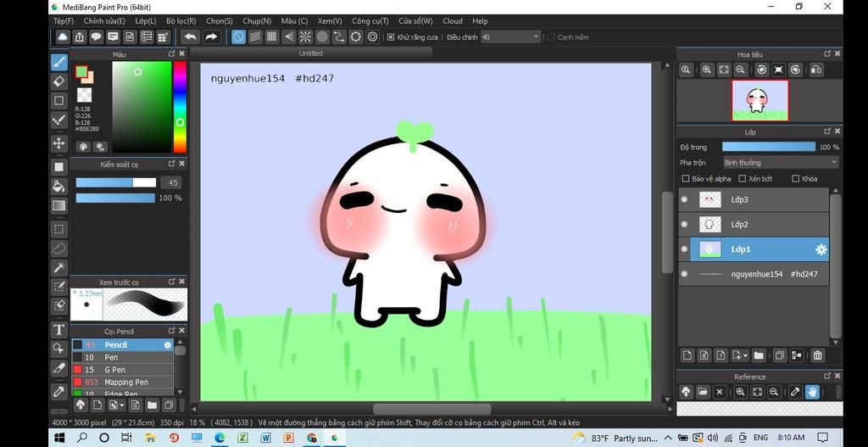Click the cloud save icon in toolbar
Image resolution: width=868 pixels, height=447 pixels.
63,37
